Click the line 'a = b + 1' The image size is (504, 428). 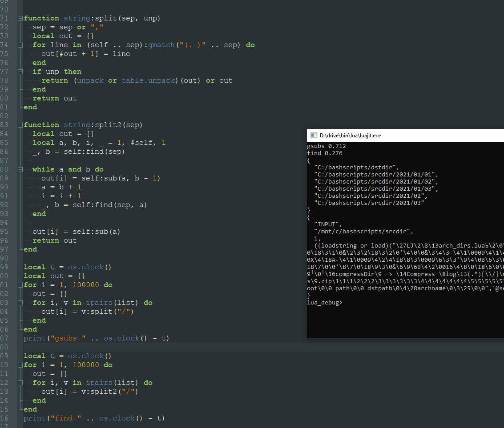pyautogui.click(x=61, y=187)
